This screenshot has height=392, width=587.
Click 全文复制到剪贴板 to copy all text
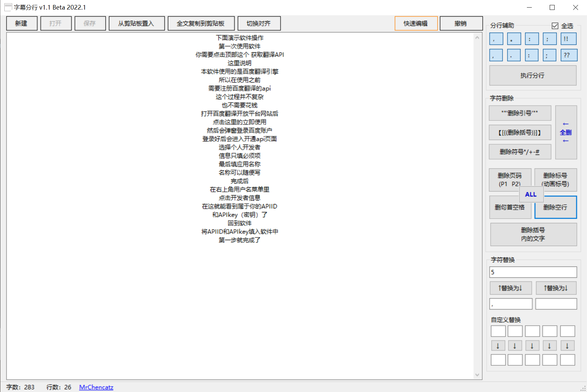tap(201, 23)
